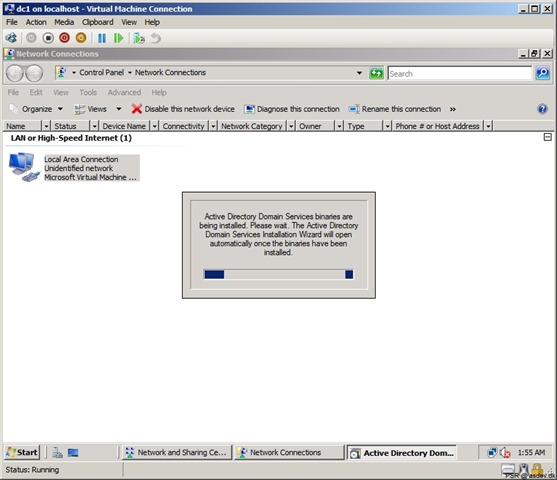Click the Ctrl+Alt+Del icon in VM toolbar
The height and width of the screenshot is (480, 557).
(x=11, y=38)
